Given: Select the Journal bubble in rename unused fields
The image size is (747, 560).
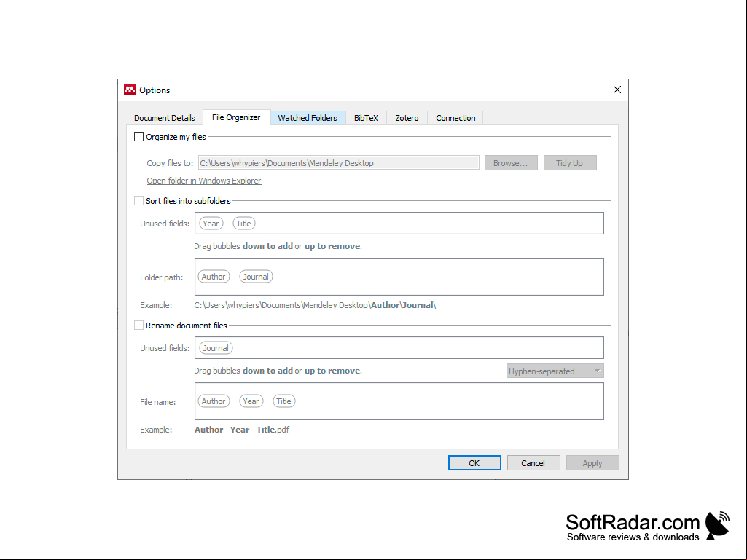Looking at the screenshot, I should point(216,348).
